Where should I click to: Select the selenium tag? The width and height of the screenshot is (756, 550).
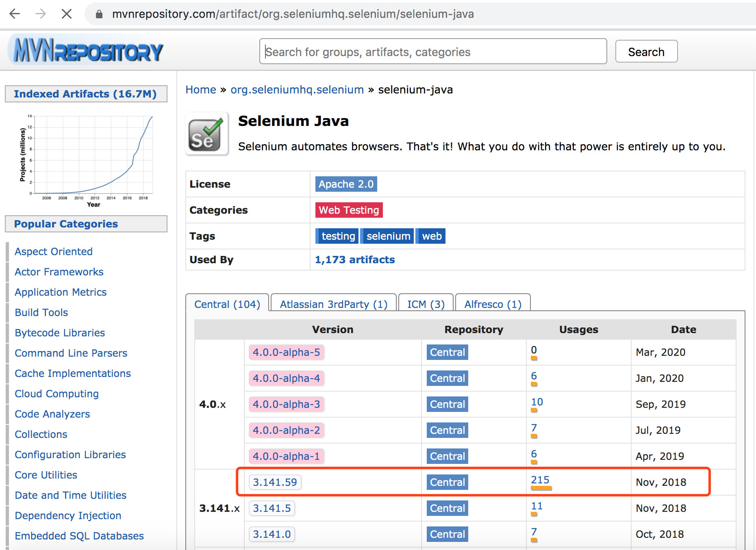point(387,236)
